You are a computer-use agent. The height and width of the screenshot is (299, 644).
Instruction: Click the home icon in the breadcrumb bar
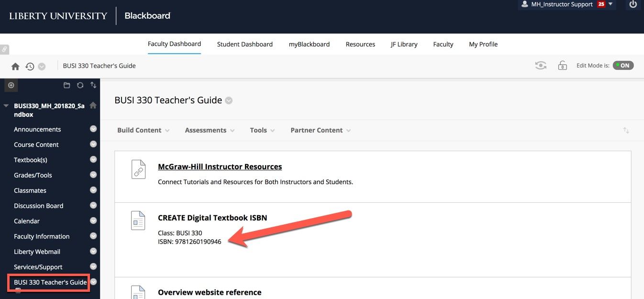click(15, 66)
